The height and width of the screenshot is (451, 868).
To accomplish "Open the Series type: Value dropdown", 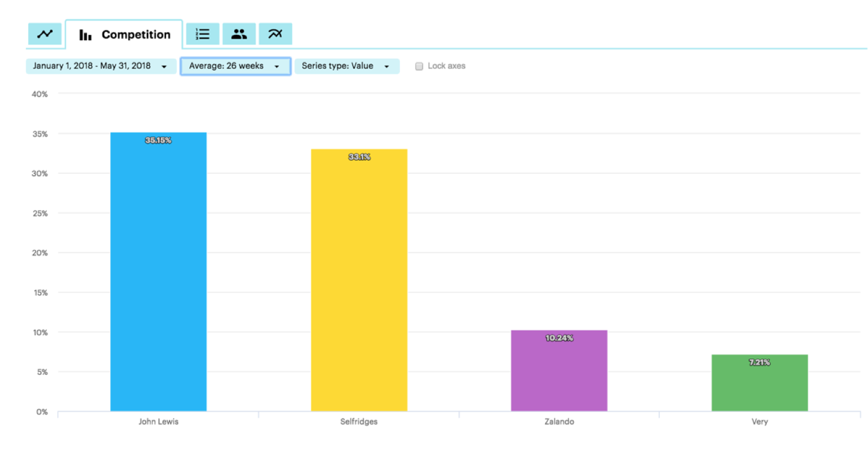I will tap(347, 66).
